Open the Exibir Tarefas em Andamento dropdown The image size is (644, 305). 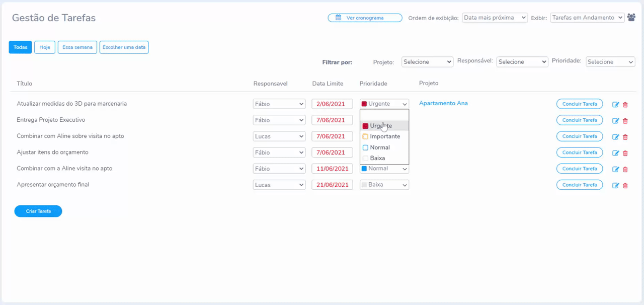(x=587, y=18)
